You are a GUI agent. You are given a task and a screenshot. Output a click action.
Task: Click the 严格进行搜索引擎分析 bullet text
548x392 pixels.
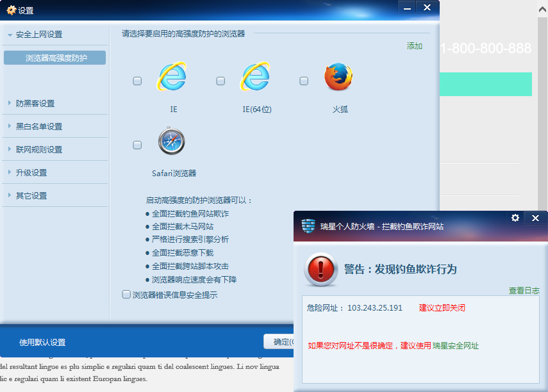point(190,240)
